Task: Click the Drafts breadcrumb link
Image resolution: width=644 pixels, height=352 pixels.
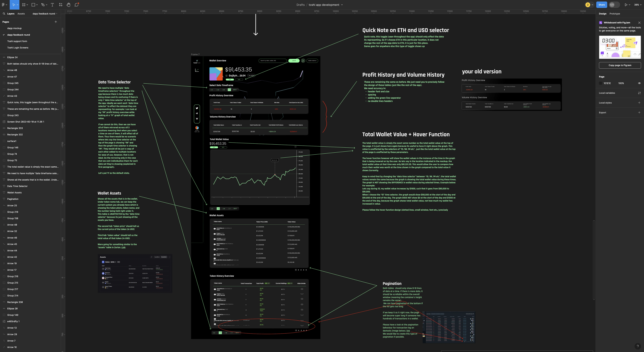Action: 300,5
